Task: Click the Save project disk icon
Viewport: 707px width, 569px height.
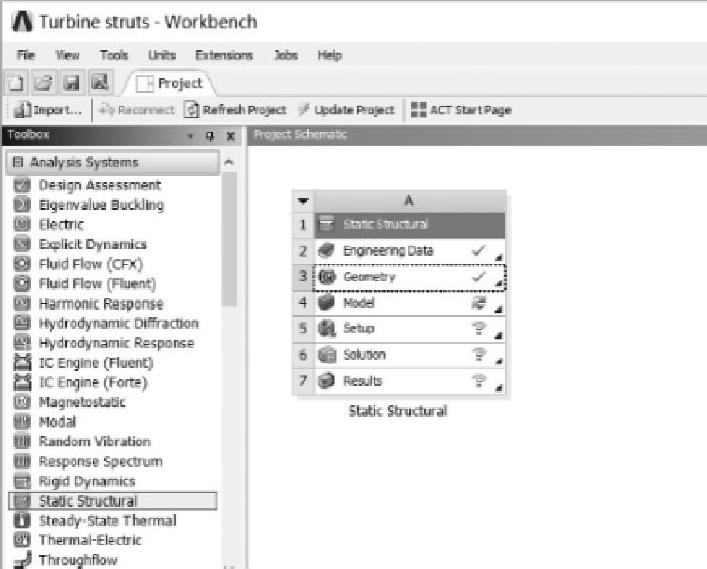Action: 71,83
